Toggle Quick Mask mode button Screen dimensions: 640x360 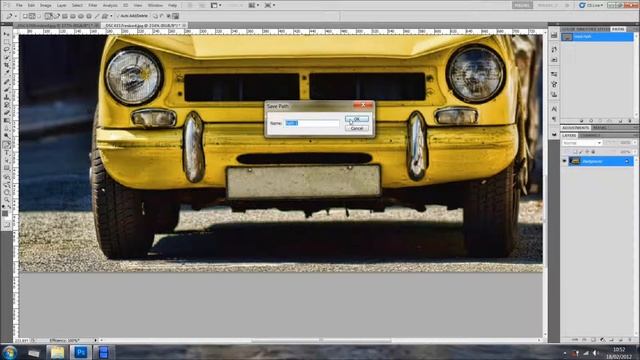[x=7, y=225]
